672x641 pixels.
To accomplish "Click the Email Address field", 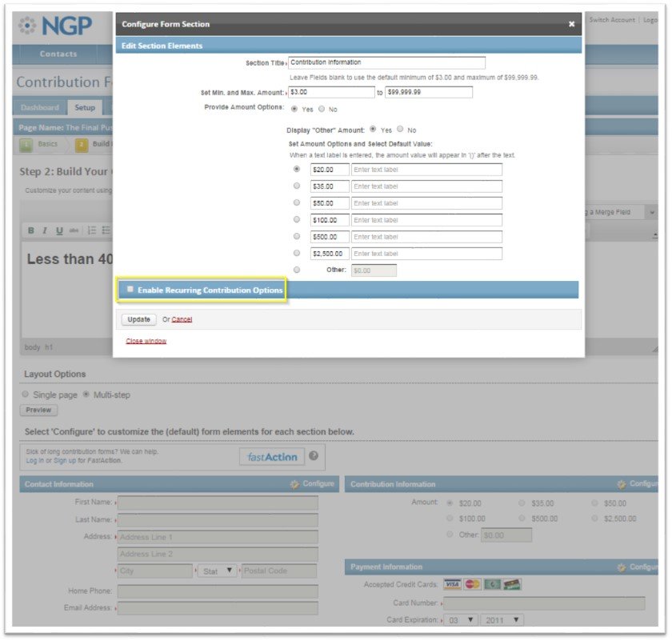I will click(x=218, y=608).
